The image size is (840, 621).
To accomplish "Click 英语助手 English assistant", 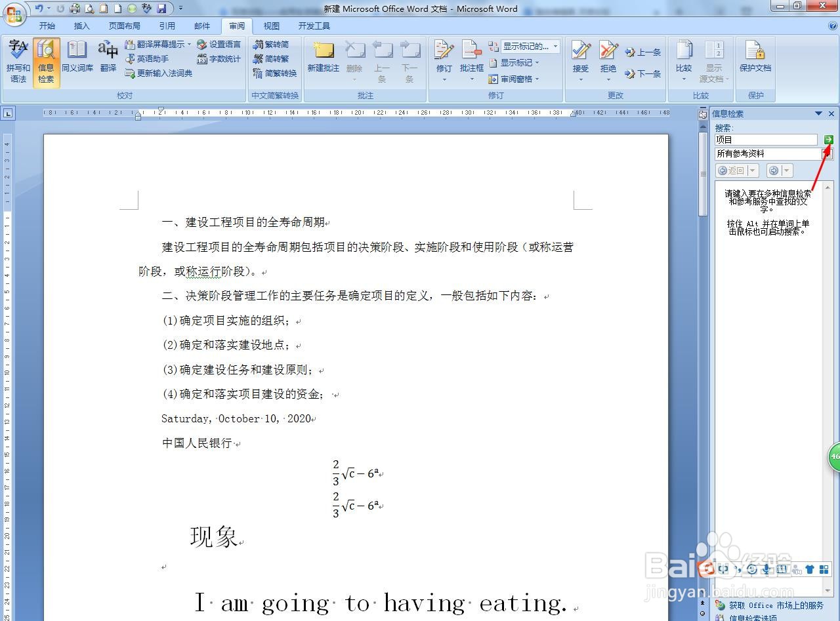I will (147, 59).
